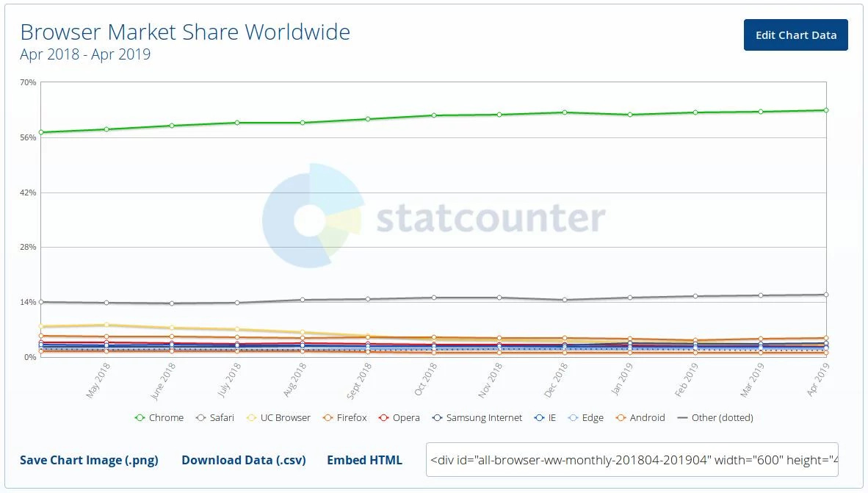Viewport: 868px width, 493px height.
Task: Click the Edit Chart Data button
Action: point(795,35)
